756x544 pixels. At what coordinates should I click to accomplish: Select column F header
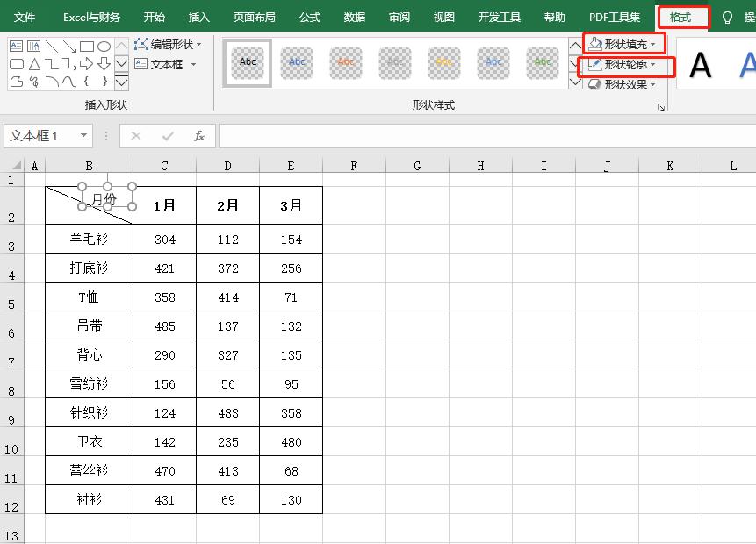(x=354, y=166)
